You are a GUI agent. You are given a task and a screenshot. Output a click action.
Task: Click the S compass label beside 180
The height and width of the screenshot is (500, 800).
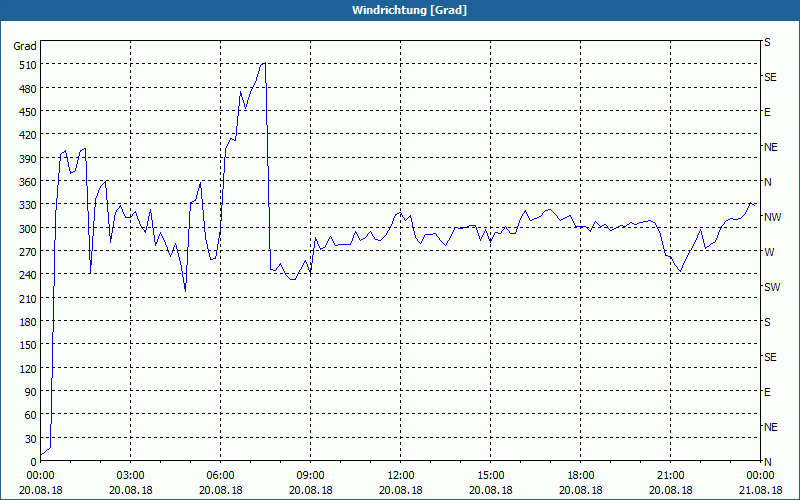pos(767,322)
